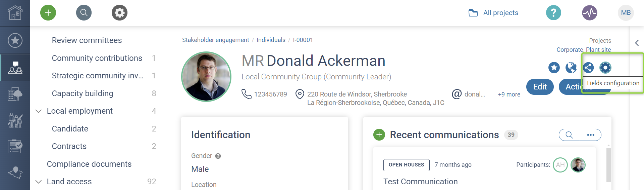This screenshot has height=190, width=644.
Task: Mark Donald Ackerman as favorite star
Action: [x=554, y=68]
